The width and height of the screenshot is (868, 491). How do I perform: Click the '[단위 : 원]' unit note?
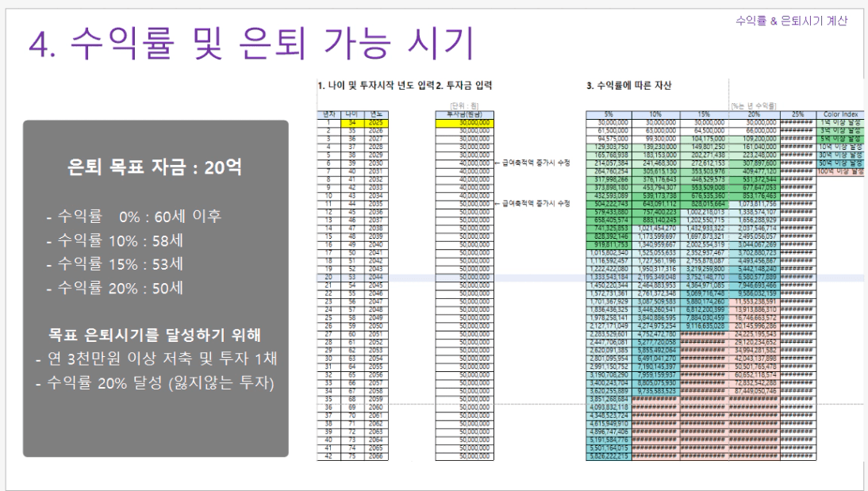[x=464, y=105]
